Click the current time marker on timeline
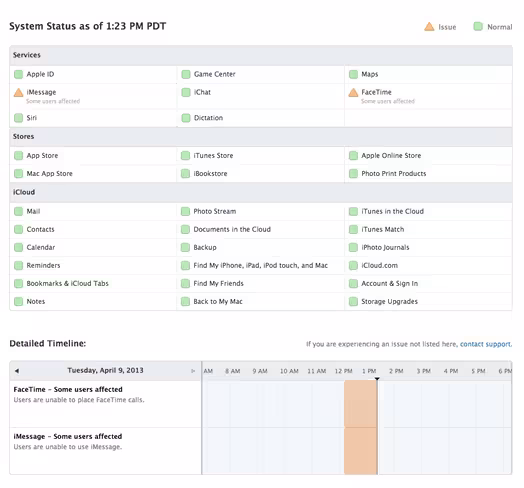Screen dimensions: 524x488 [x=377, y=379]
